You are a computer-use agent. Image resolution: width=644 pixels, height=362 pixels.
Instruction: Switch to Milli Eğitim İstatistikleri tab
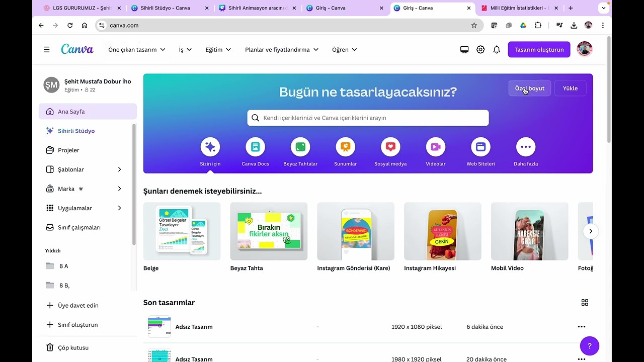[521, 8]
